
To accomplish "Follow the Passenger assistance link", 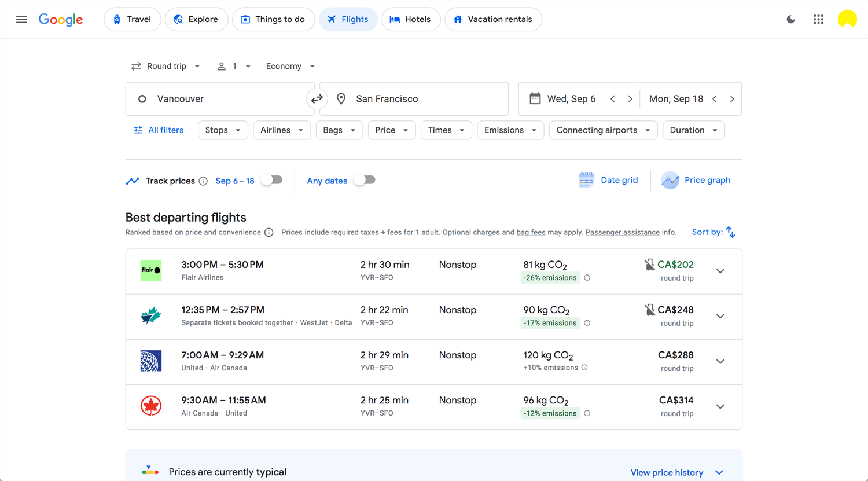I will (x=623, y=232).
